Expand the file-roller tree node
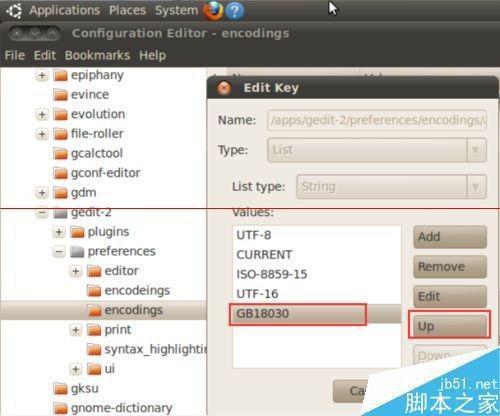This screenshot has width=500, height=416. point(42,134)
